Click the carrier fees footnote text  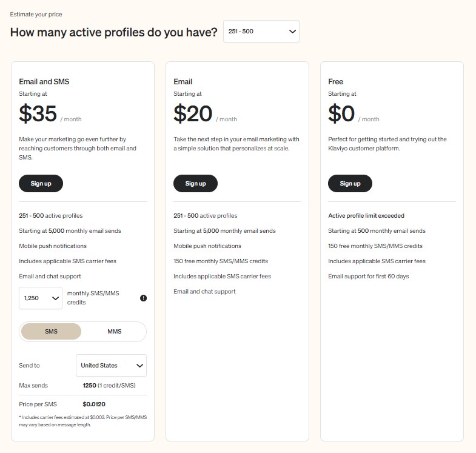tap(83, 421)
